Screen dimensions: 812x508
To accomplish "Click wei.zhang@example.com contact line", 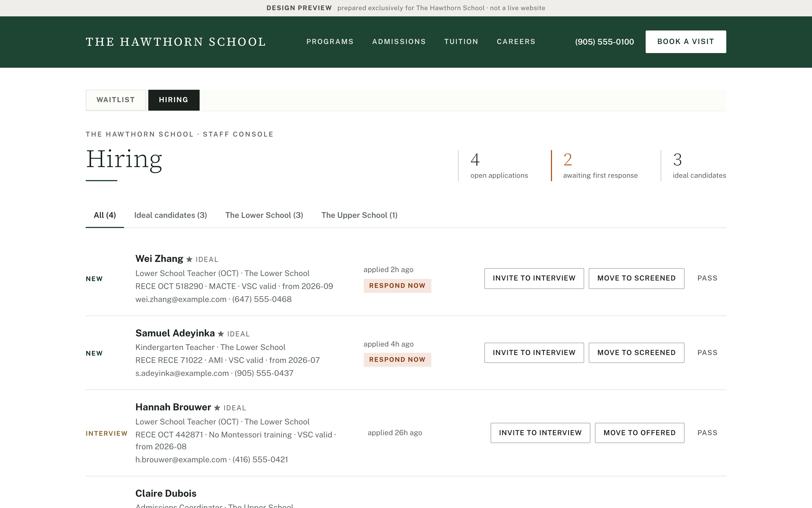I will tap(213, 299).
